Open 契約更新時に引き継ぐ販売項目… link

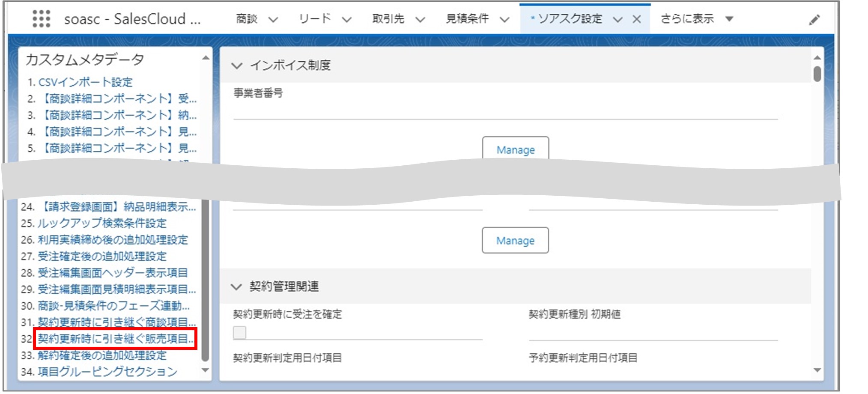[x=116, y=339]
